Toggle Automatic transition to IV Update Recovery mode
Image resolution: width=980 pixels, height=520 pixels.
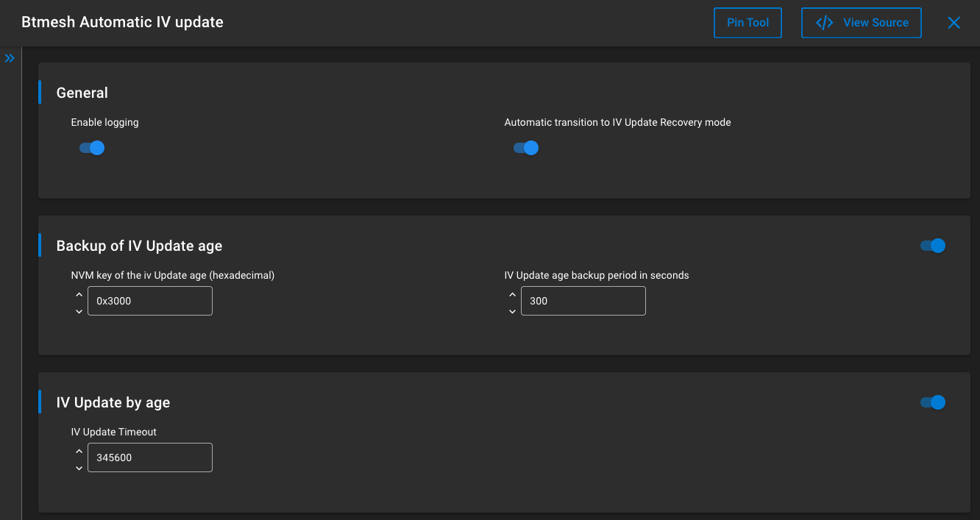tap(526, 148)
